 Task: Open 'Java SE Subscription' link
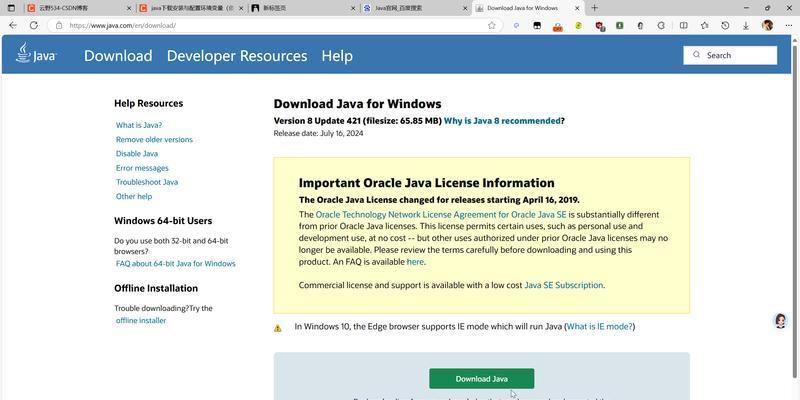tap(563, 285)
